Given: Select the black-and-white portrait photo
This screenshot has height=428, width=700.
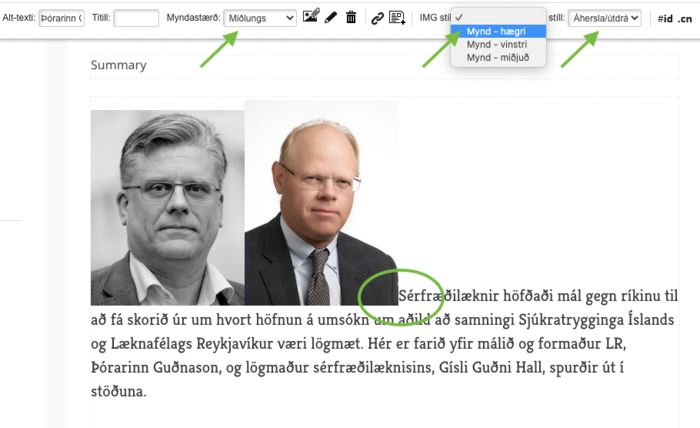Looking at the screenshot, I should (x=167, y=208).
